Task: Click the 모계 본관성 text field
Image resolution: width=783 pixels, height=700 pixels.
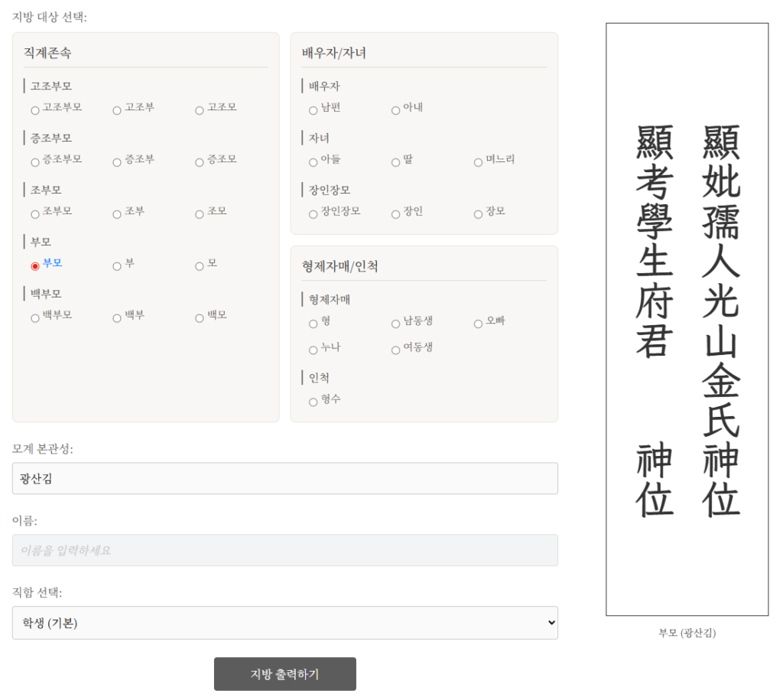Action: pyautogui.click(x=284, y=478)
